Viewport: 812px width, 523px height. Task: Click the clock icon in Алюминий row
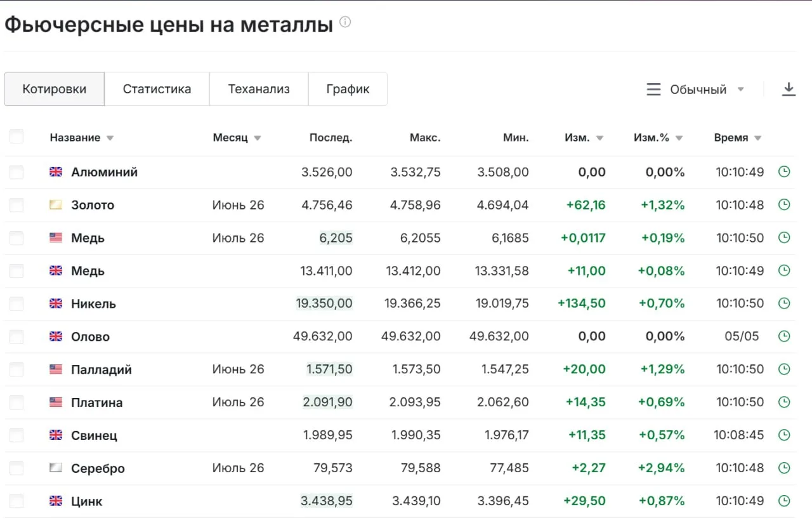784,171
